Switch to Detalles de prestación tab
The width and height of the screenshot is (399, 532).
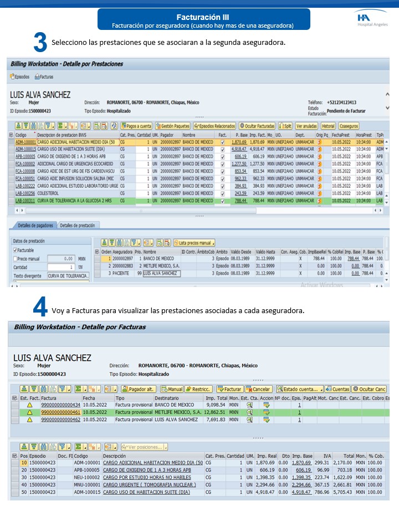pyautogui.click(x=78, y=226)
